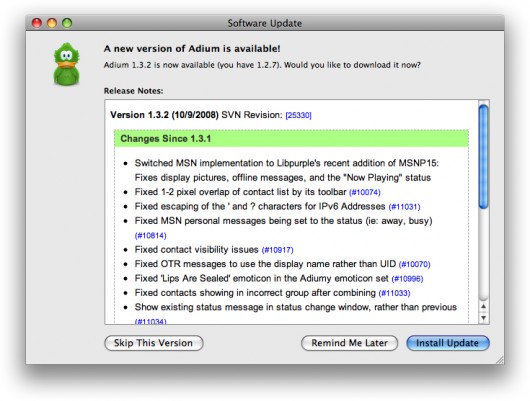Click the Install Update button
Screen dimensions: 530x401
[x=448, y=343]
